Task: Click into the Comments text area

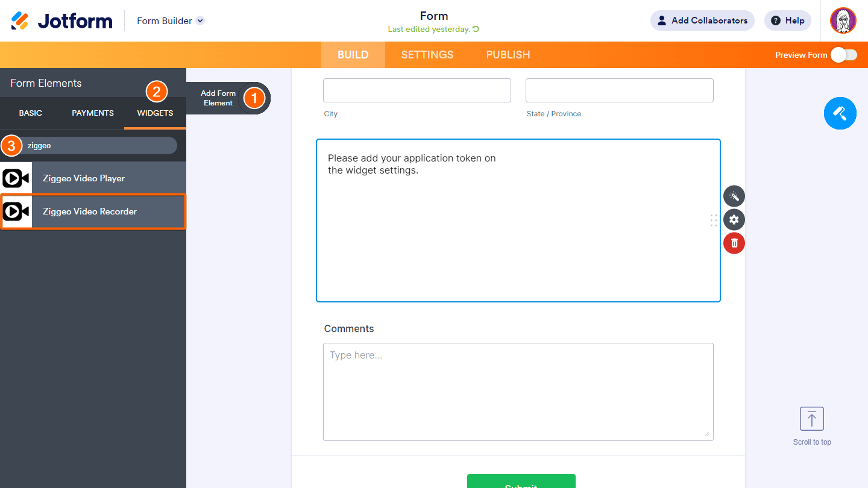Action: point(518,392)
